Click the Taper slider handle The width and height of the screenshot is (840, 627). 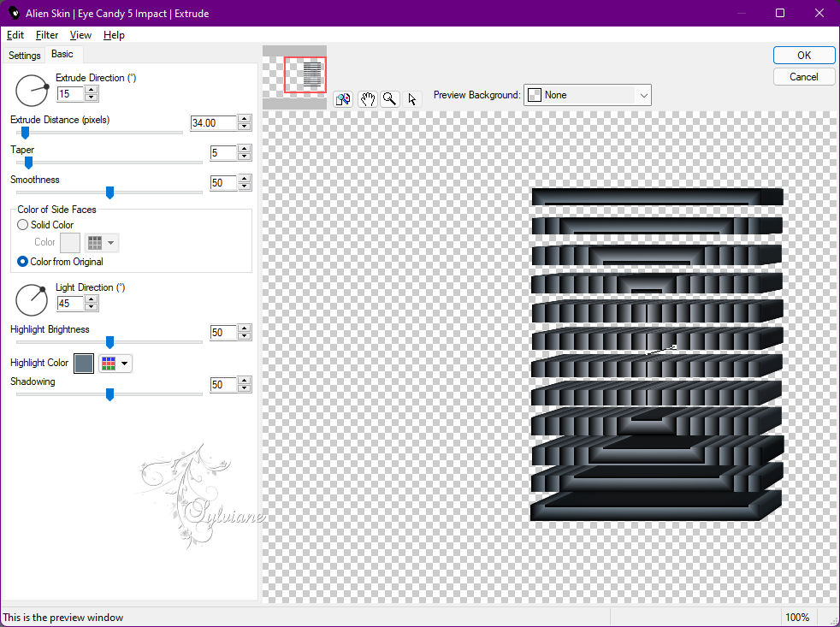(x=28, y=163)
